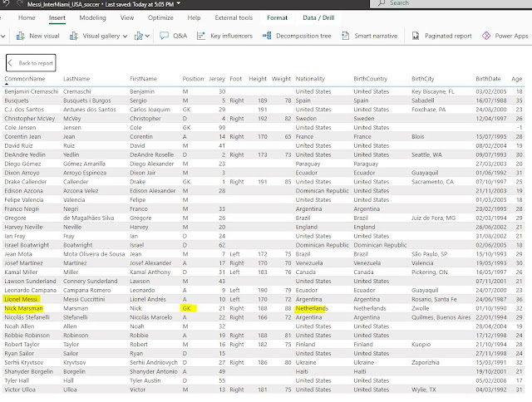Screen dimensions: 532x402
Task: Open the Format tab
Action: pyautogui.click(x=277, y=18)
